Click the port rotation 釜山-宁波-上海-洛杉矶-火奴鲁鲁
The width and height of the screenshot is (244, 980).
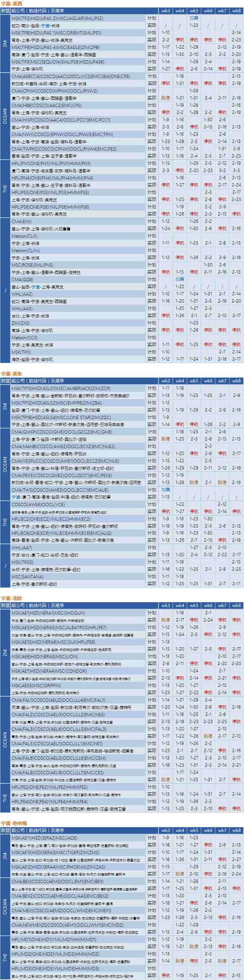[x=41, y=229]
